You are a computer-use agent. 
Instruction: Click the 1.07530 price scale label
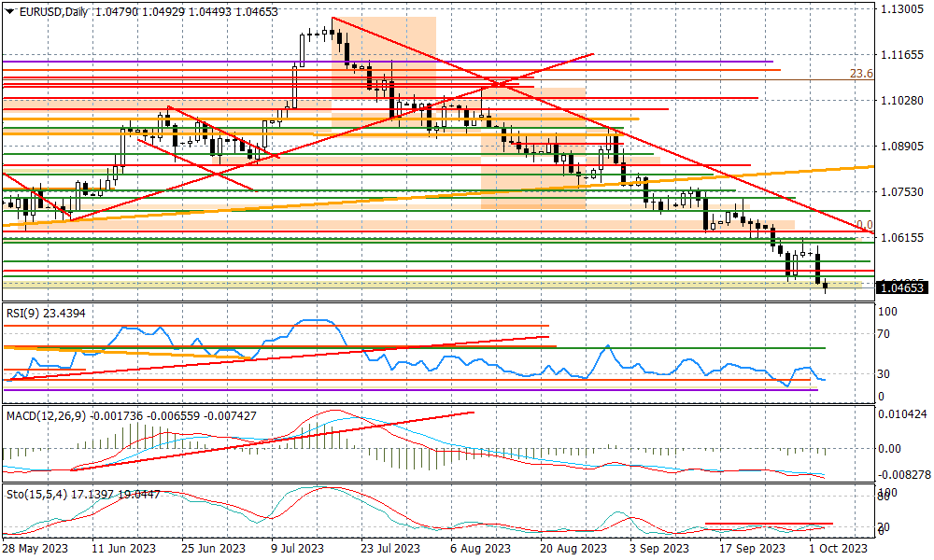[901, 192]
